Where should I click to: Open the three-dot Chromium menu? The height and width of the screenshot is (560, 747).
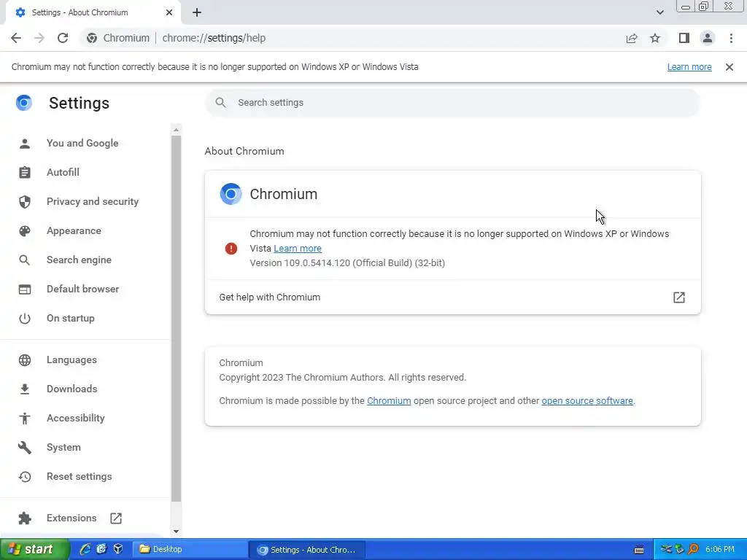[x=731, y=38]
